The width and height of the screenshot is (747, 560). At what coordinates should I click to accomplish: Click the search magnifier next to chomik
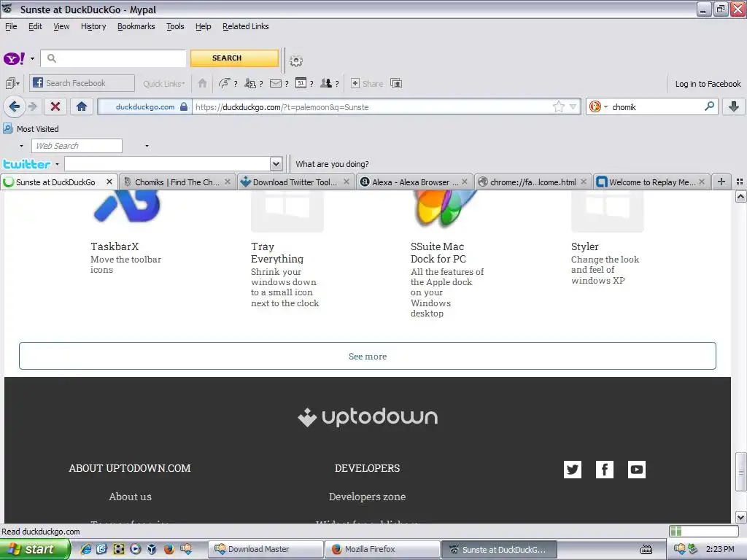(x=709, y=106)
